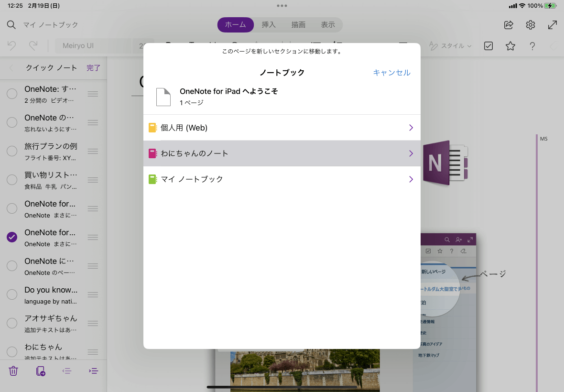
Task: Click the undo arrow icon
Action: pyautogui.click(x=11, y=46)
